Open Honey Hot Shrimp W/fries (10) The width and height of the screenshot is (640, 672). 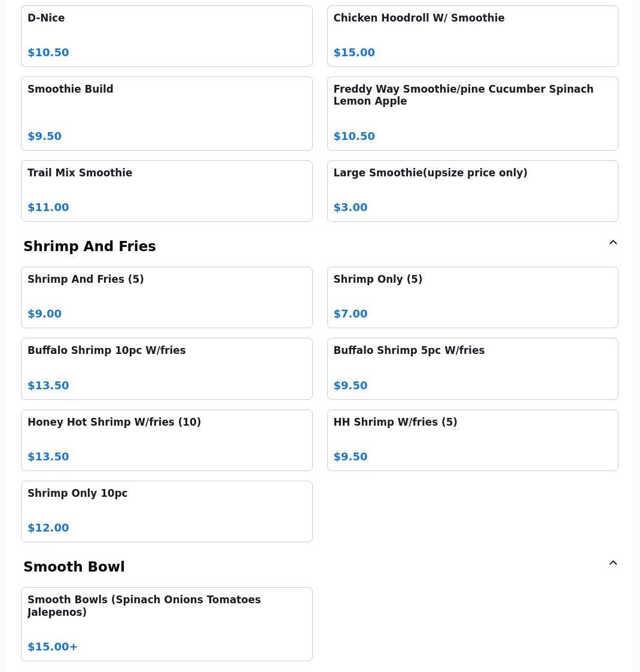click(x=167, y=440)
